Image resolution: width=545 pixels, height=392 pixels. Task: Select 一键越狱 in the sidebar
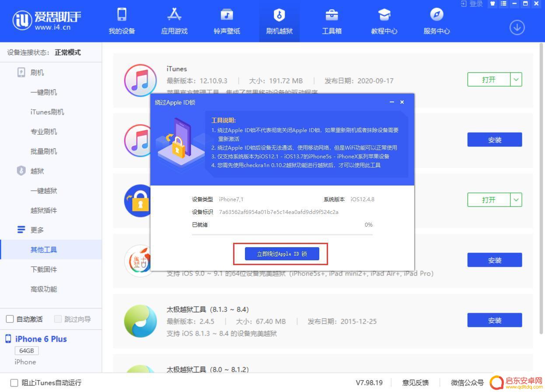pos(44,191)
